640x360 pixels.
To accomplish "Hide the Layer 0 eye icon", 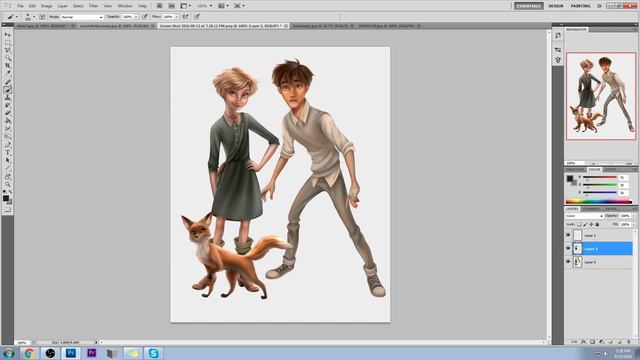I will 569,262.
